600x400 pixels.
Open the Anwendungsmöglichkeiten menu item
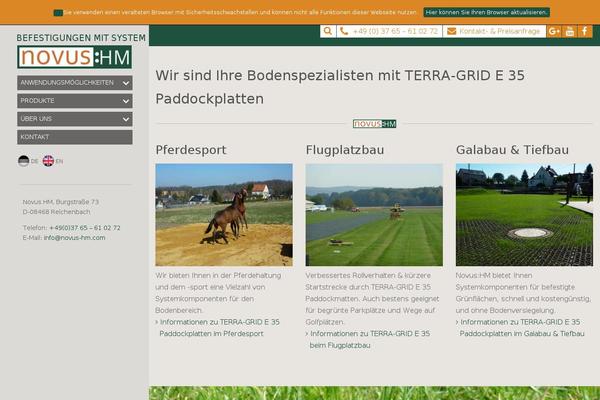[75, 83]
